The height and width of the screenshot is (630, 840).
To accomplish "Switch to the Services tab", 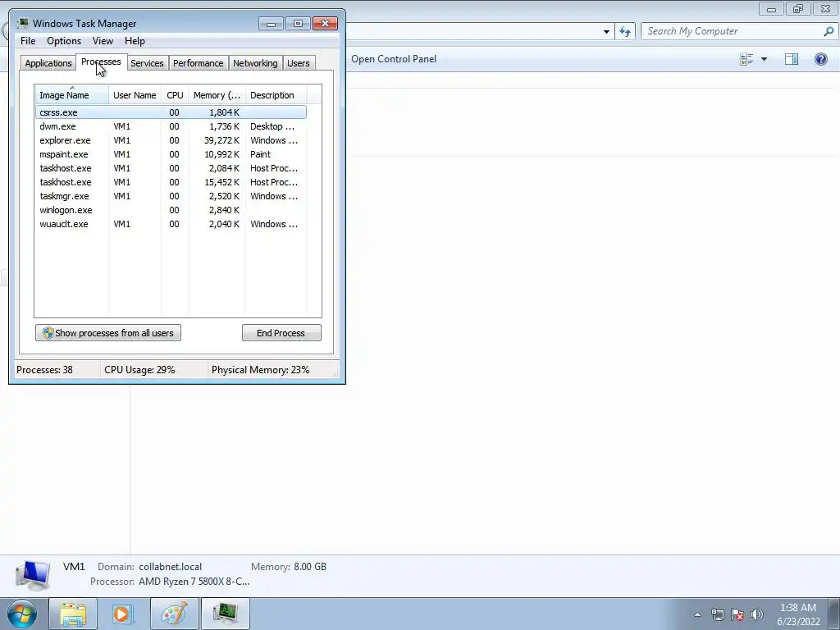I will coord(147,63).
